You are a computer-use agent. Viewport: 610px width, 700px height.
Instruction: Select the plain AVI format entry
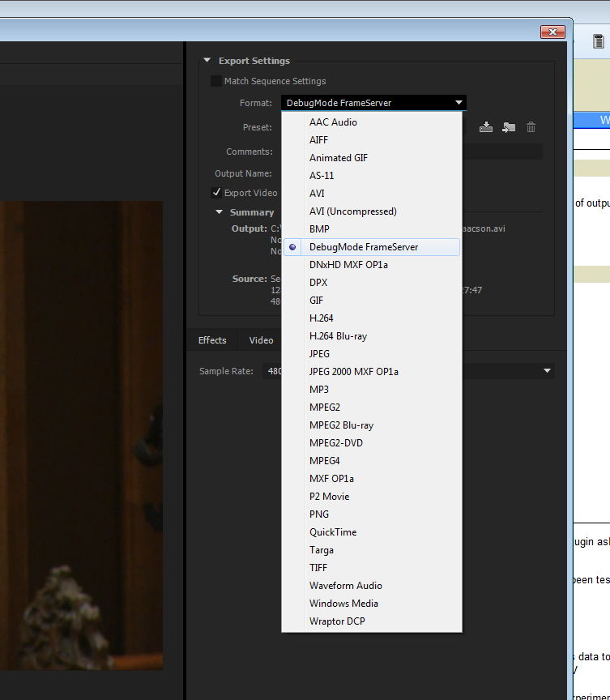372,194
